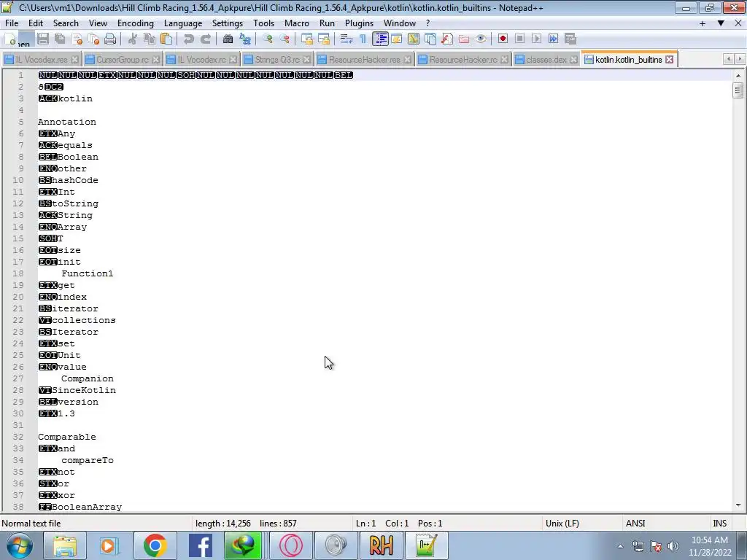
Task: Click the Close file toolbar icon
Action: [77, 39]
